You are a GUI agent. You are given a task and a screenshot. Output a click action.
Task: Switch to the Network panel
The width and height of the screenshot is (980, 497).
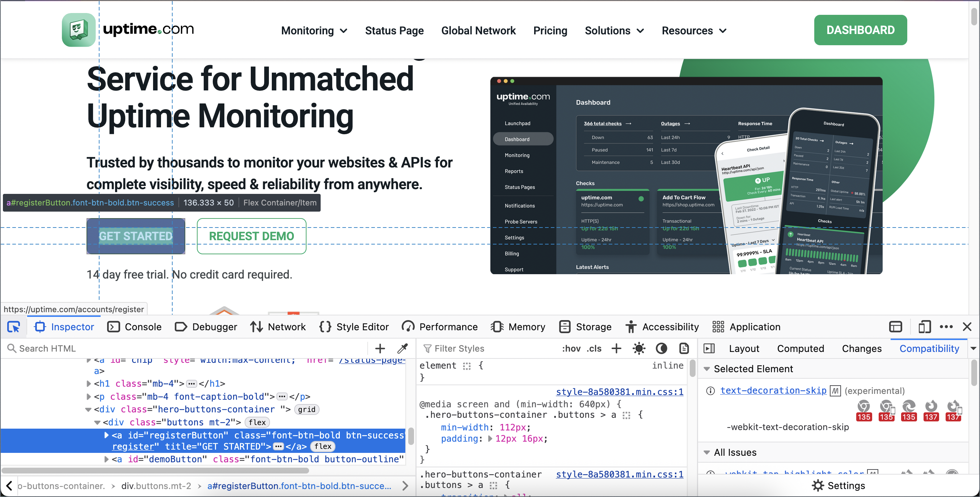[x=278, y=327]
